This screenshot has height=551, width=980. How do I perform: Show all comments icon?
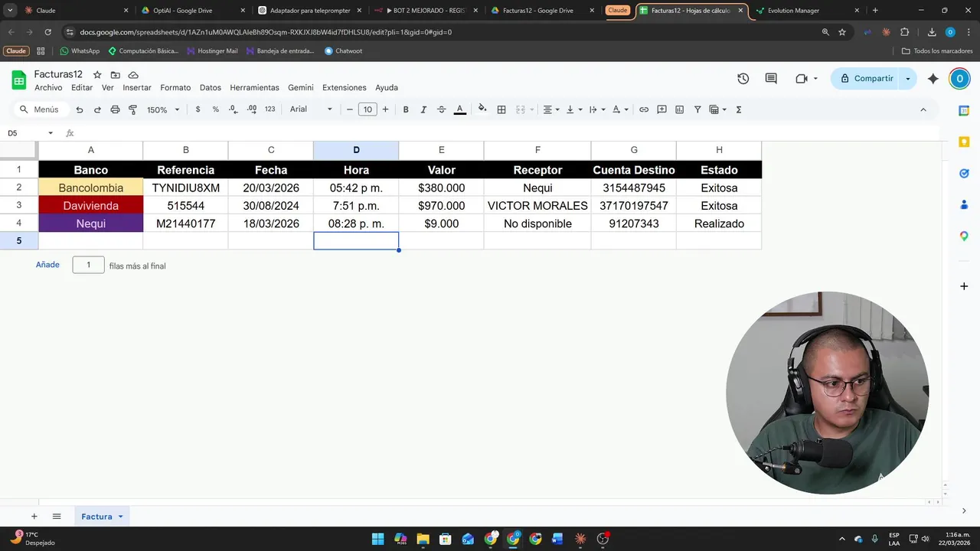point(771,79)
